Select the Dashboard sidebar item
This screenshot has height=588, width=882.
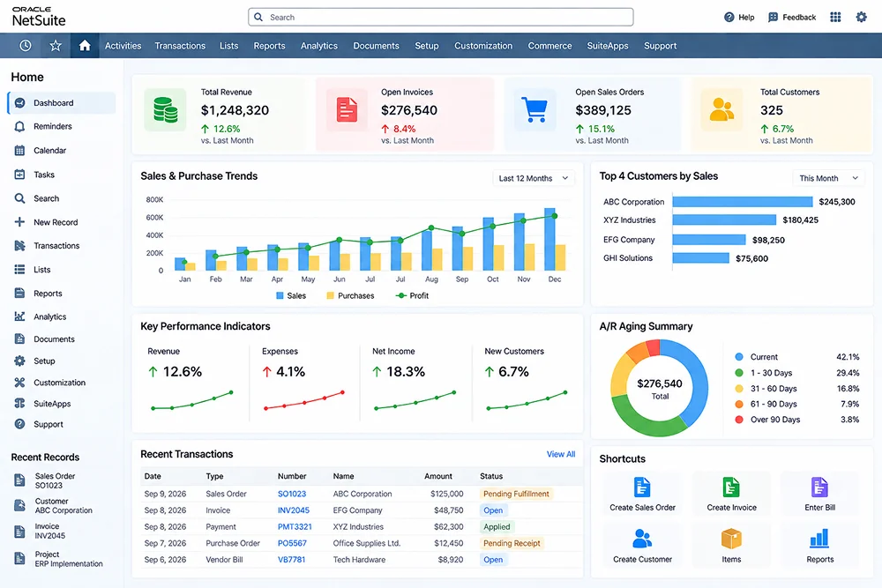62,103
